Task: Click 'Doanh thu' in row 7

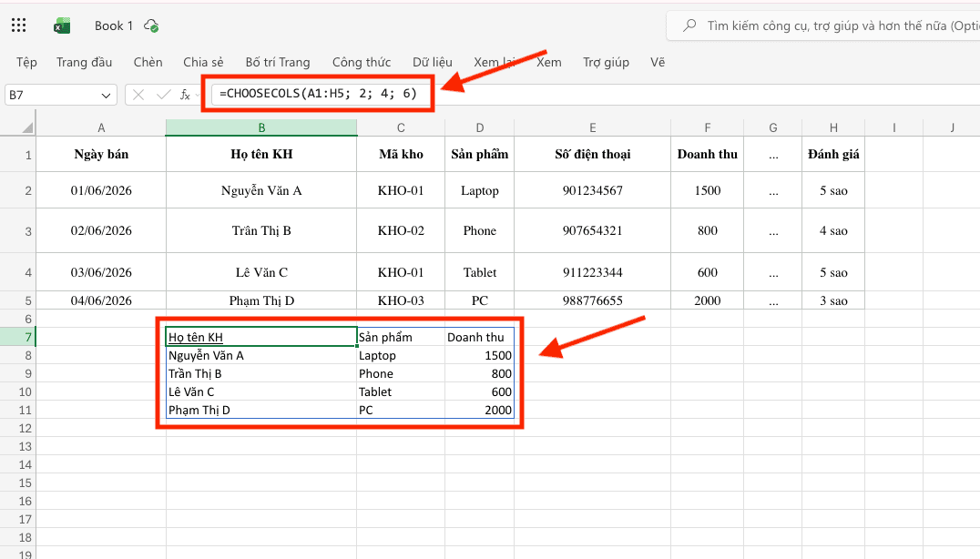Action: point(479,337)
